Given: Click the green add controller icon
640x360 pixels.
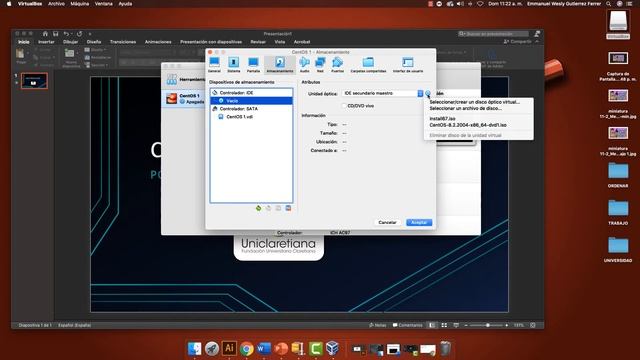Looking at the screenshot, I should [x=258, y=208].
